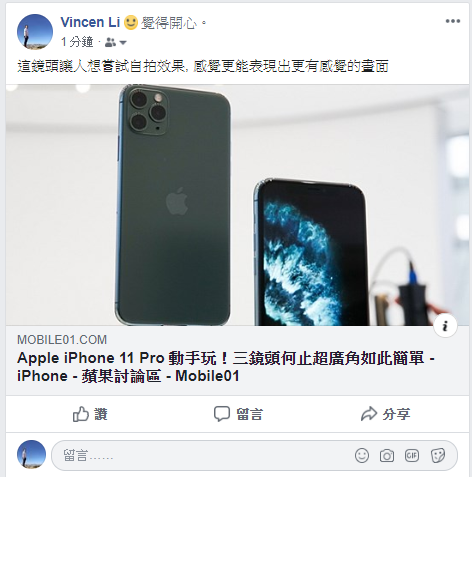Viewport: 472px width, 585px height.
Task: Open the post options three-dots menu
Action: tap(453, 21)
